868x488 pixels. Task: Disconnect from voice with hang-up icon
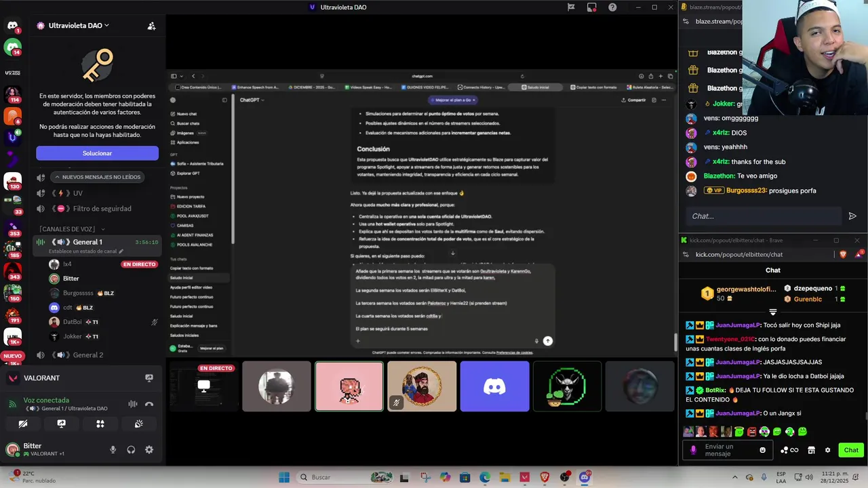(x=149, y=404)
